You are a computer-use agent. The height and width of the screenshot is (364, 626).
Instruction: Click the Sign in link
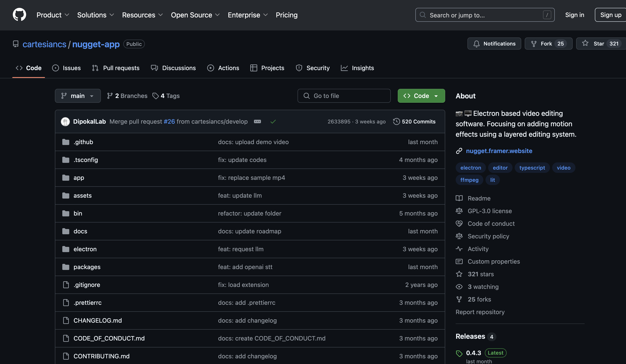pyautogui.click(x=575, y=15)
